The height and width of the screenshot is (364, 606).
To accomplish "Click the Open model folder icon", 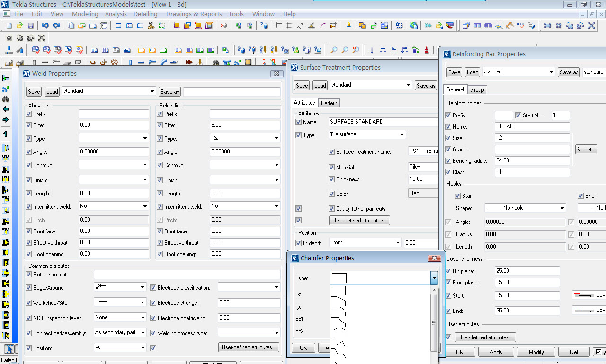I will 19,26.
